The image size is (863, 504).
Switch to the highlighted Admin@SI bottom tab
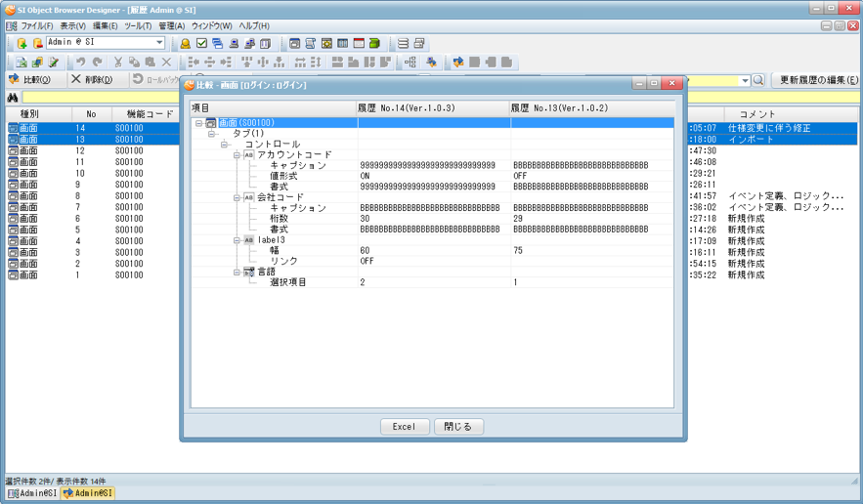pos(88,494)
